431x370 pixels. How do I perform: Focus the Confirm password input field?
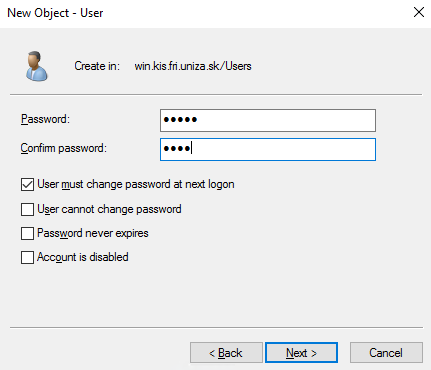[268, 149]
